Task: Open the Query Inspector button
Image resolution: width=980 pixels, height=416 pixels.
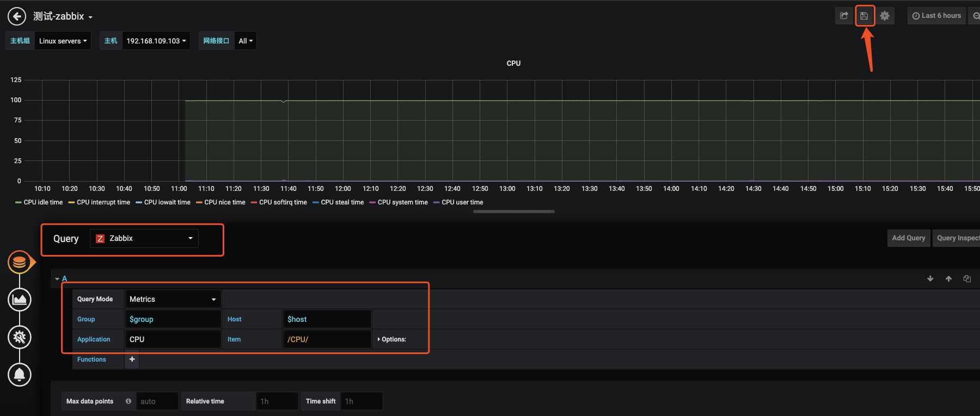Action: pyautogui.click(x=957, y=238)
